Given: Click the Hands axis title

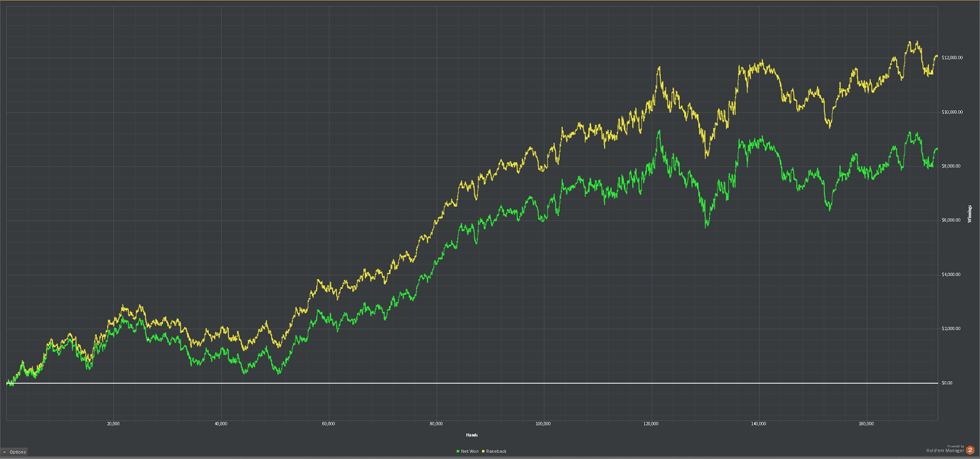Looking at the screenshot, I should tap(472, 435).
